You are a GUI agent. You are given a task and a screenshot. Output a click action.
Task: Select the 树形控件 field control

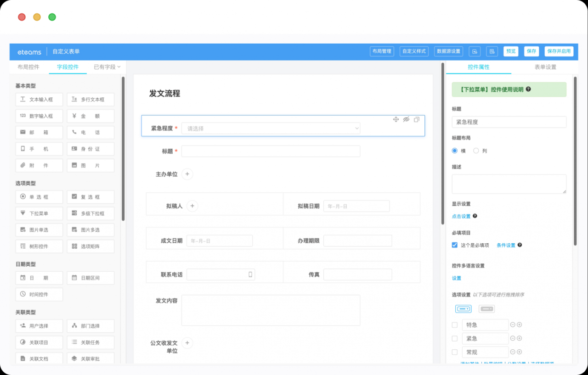(39, 246)
